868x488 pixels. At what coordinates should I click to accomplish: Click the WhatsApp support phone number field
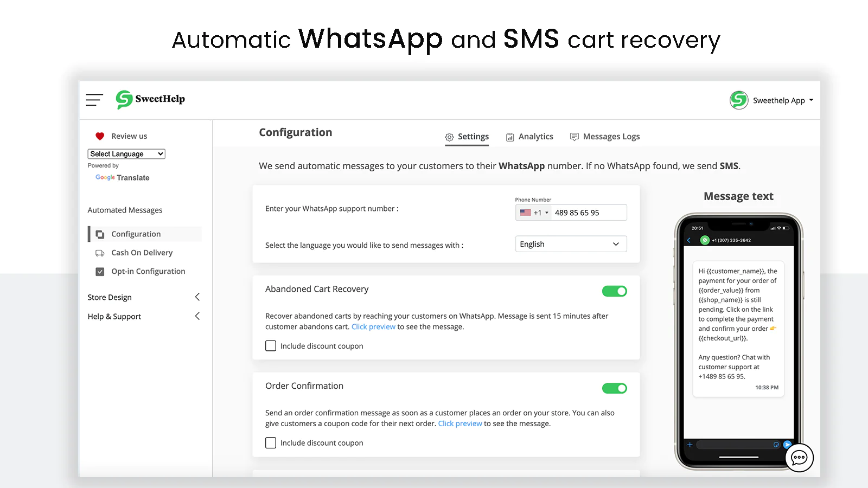pos(588,213)
